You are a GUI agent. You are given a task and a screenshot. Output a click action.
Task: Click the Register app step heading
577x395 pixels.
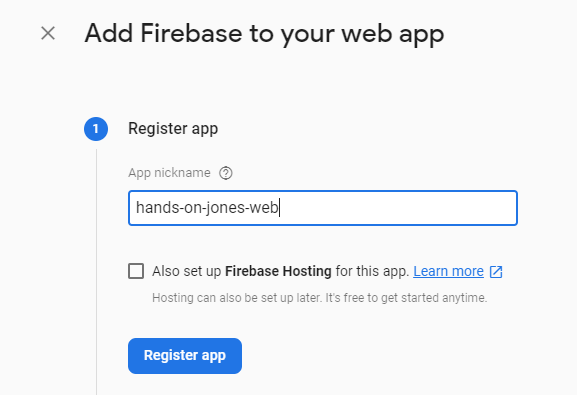pyautogui.click(x=173, y=129)
